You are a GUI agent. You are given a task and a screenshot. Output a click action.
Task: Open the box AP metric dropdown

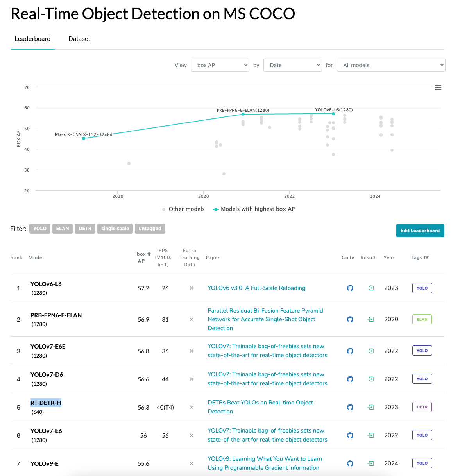click(x=220, y=65)
